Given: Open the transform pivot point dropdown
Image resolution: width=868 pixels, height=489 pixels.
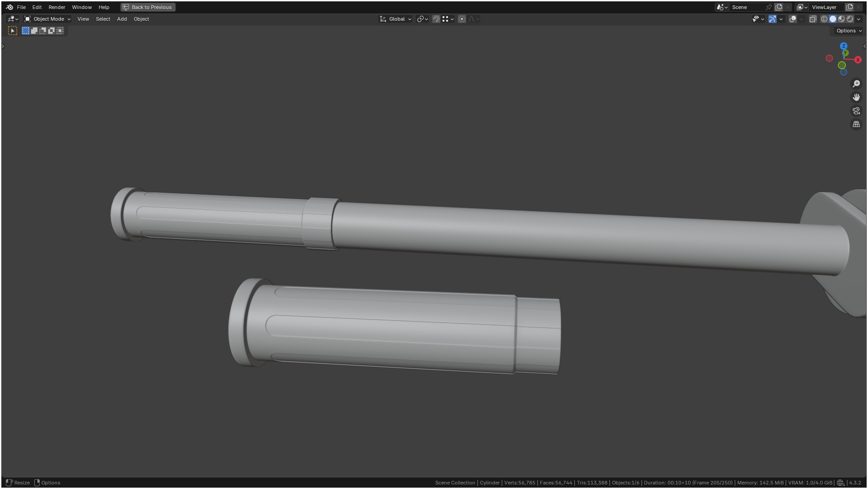Looking at the screenshot, I should (x=422, y=19).
